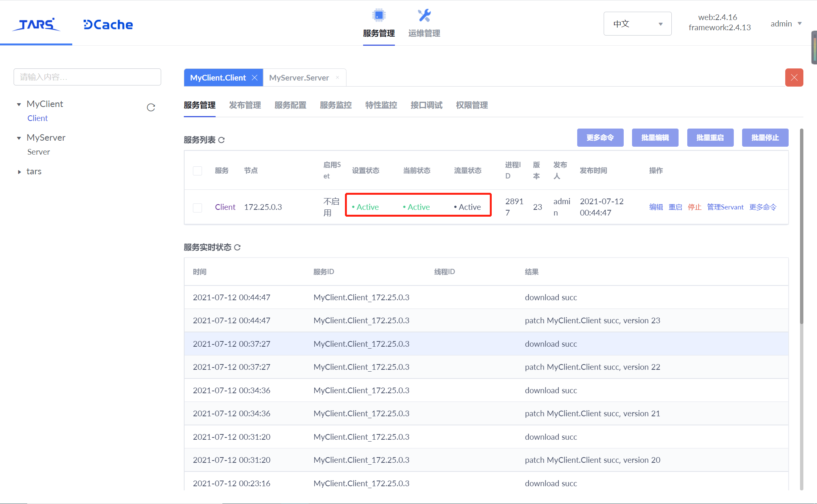The height and width of the screenshot is (504, 817).
Task: Close the MyClient.Client tab
Action: click(x=255, y=78)
